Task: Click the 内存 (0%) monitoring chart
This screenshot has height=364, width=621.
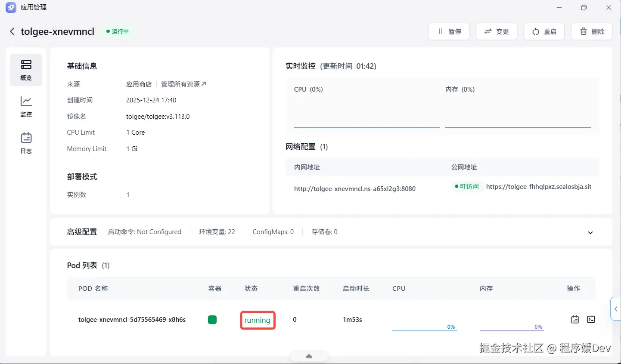Action: (x=518, y=108)
